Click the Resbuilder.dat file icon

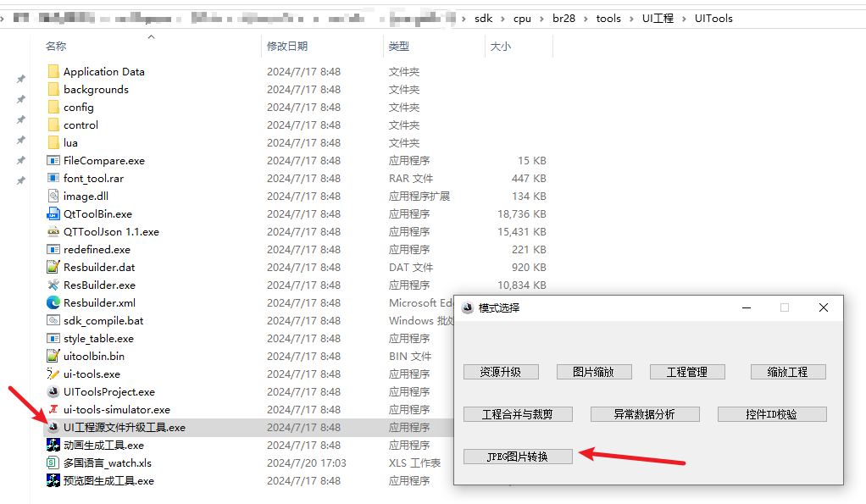pos(53,267)
